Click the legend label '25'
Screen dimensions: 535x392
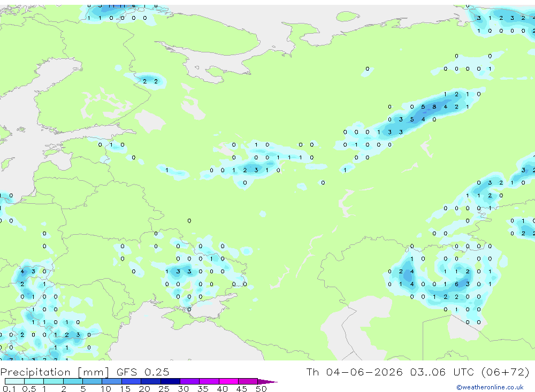coord(164,389)
